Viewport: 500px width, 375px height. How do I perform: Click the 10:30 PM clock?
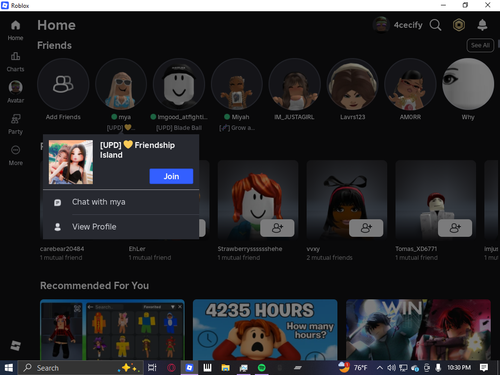pos(459,368)
